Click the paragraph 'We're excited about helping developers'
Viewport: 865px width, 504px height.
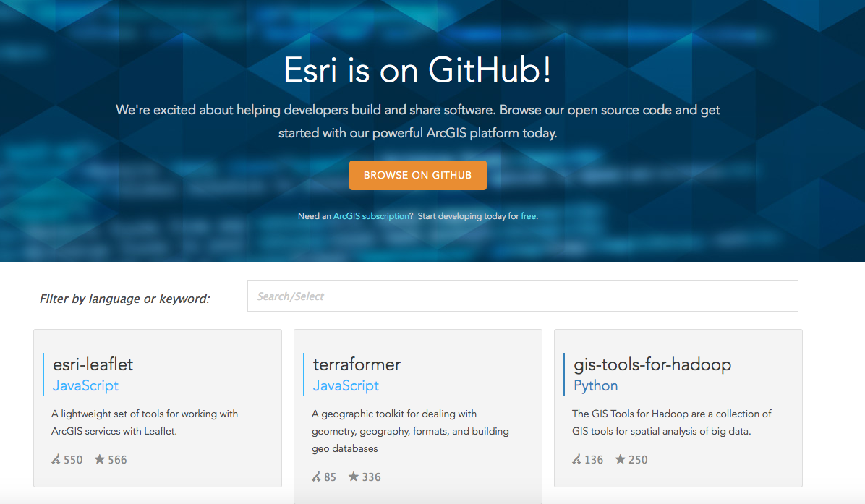pyautogui.click(x=417, y=121)
